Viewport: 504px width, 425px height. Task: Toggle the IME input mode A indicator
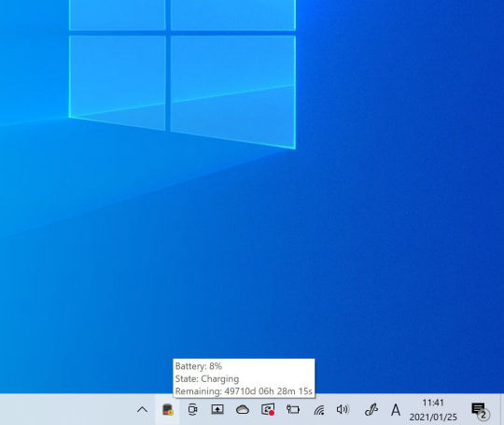point(396,410)
